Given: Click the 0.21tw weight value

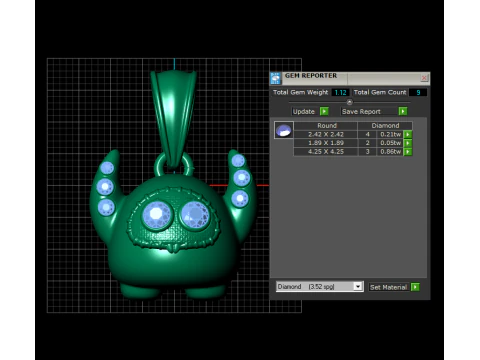Looking at the screenshot, I should pos(390,134).
